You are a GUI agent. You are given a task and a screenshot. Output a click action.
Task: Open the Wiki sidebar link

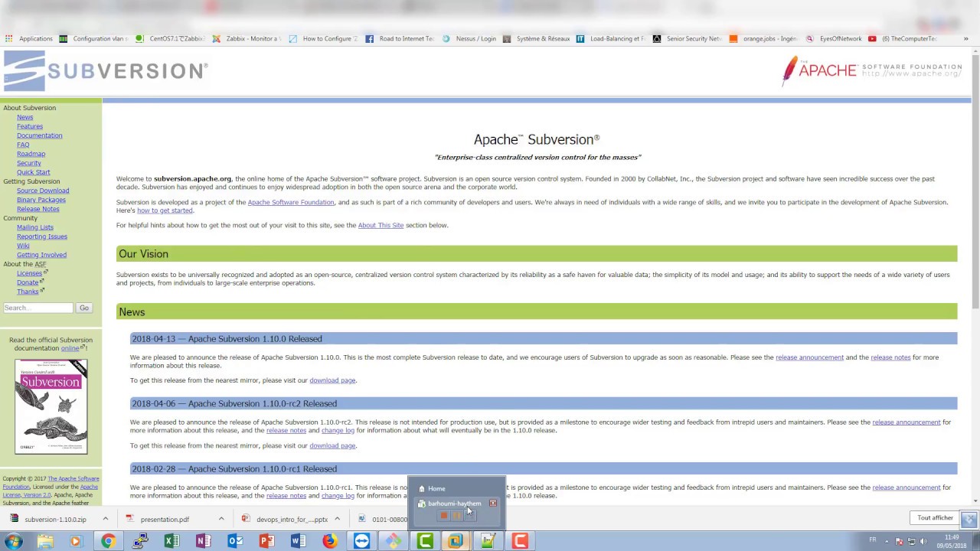coord(23,246)
